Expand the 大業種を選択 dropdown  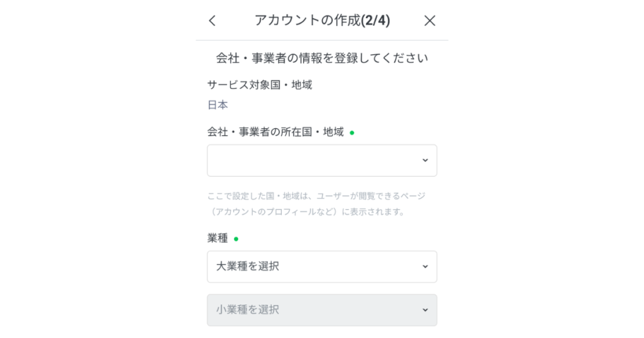(x=322, y=266)
